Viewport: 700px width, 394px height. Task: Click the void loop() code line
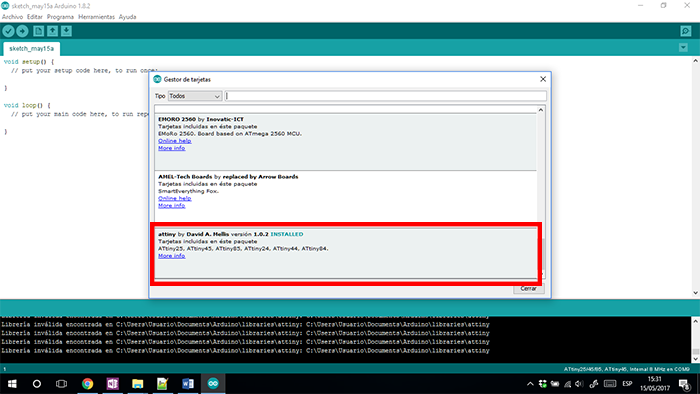coord(27,106)
